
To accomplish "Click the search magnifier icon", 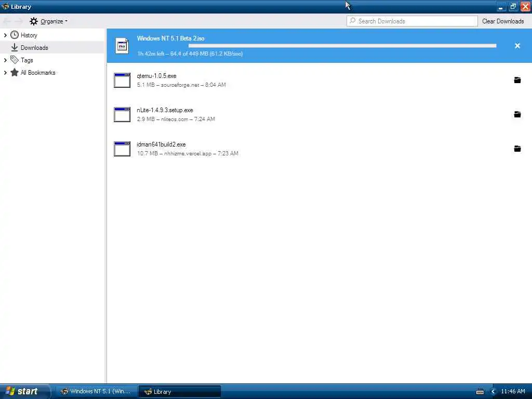I will click(353, 21).
